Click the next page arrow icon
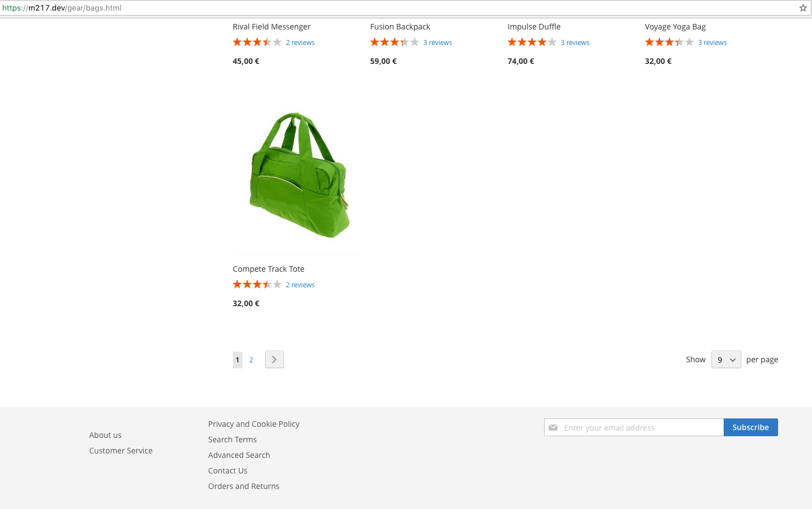Screen dimensions: 812x509 click(x=274, y=360)
